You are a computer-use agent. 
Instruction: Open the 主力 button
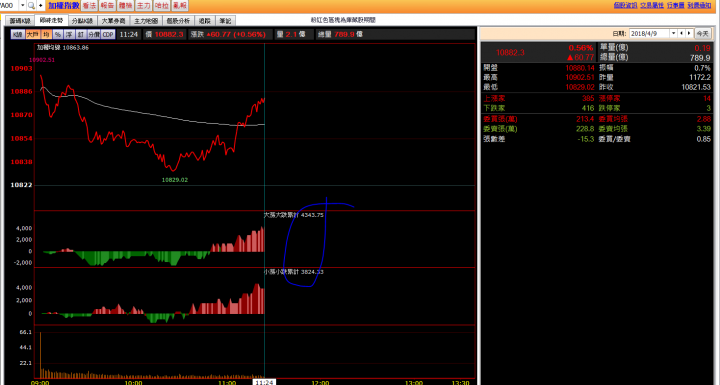coord(143,6)
